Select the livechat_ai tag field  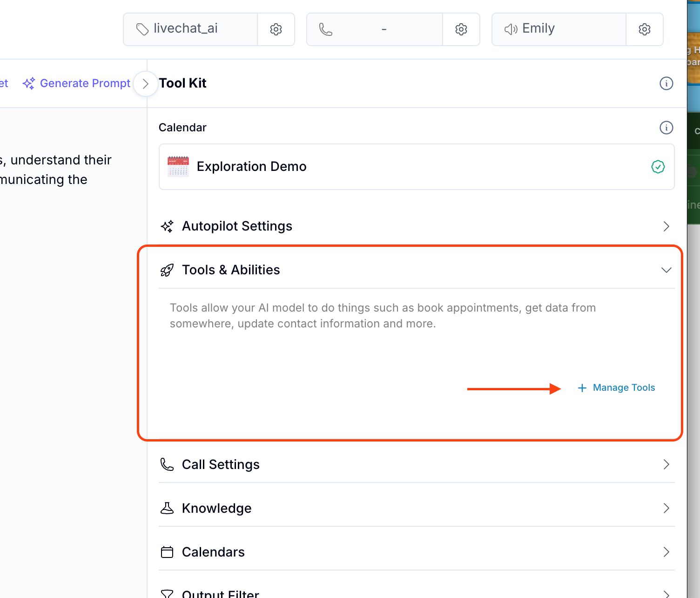click(x=191, y=29)
